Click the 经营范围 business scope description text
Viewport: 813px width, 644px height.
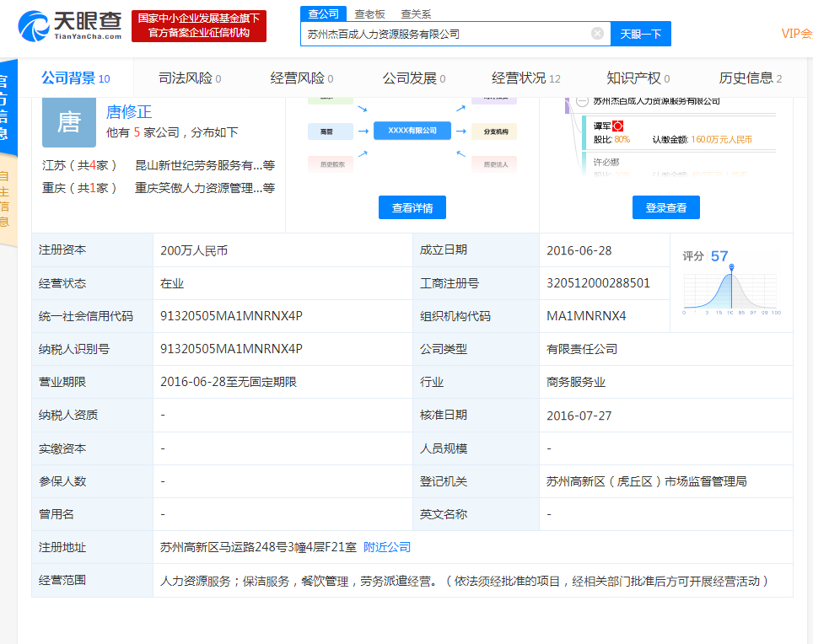pos(466,581)
